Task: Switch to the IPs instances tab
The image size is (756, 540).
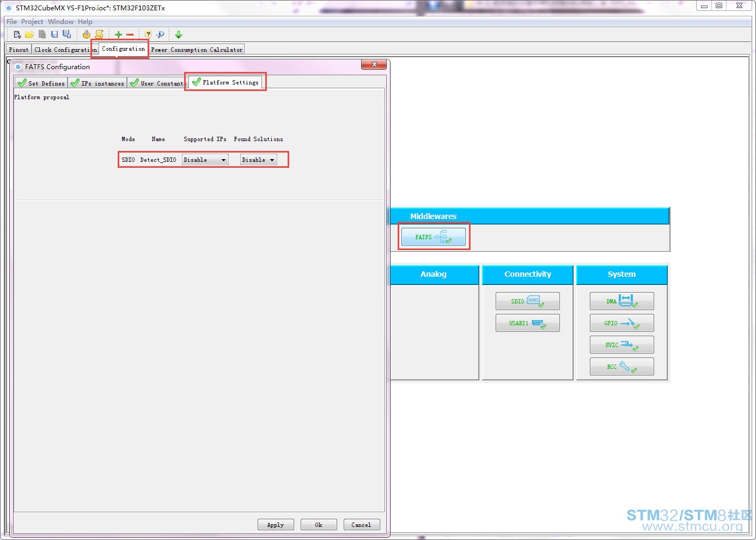Action: (97, 83)
